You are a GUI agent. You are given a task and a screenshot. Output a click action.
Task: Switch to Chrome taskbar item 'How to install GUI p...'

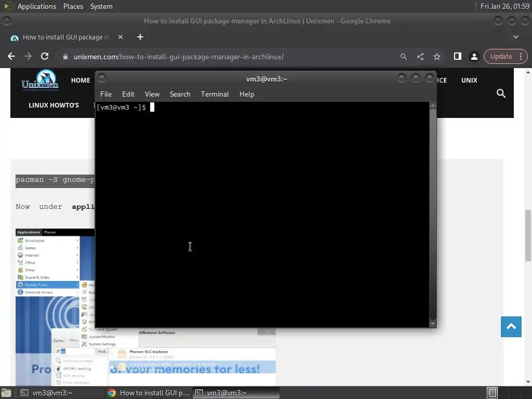[149, 393]
